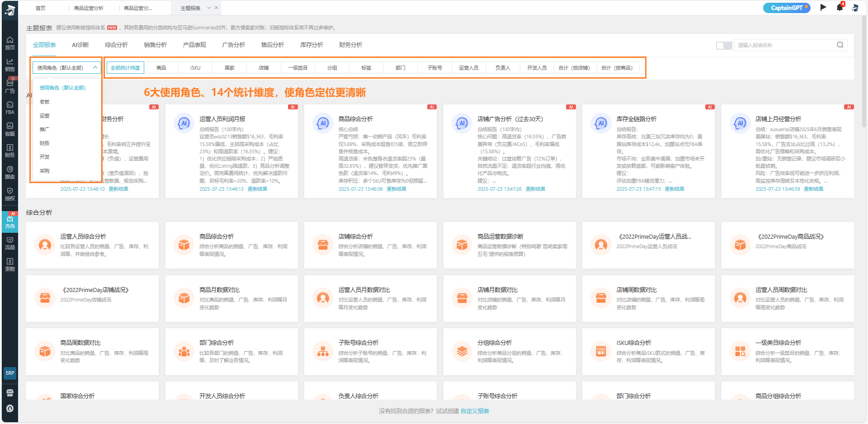Toggle the switch beside report search box

(x=724, y=45)
